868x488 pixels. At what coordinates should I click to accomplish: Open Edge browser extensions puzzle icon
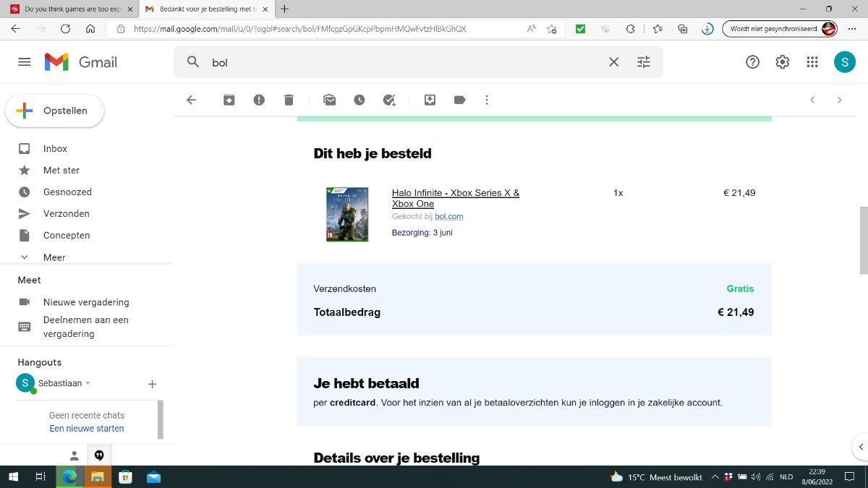[x=630, y=29]
